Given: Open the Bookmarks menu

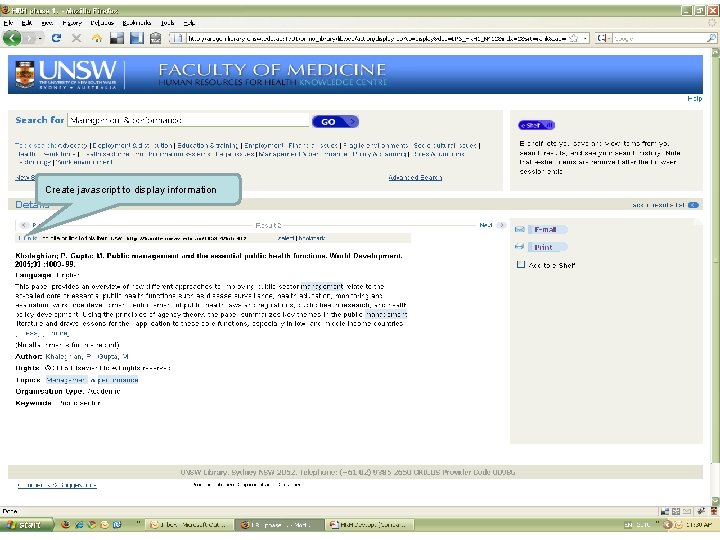Looking at the screenshot, I should 137,22.
